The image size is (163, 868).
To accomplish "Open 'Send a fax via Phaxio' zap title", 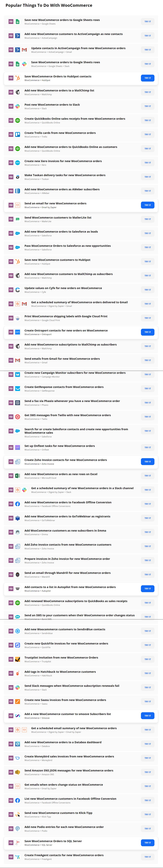I will tap(72, 401).
